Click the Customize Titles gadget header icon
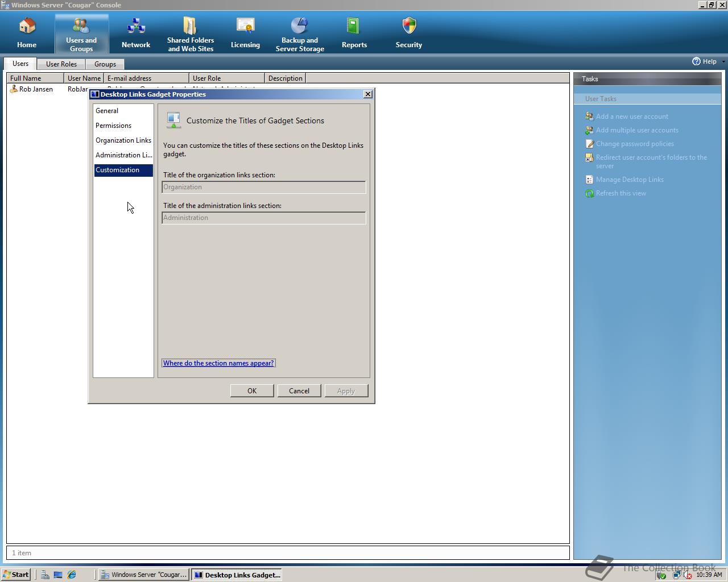This screenshot has width=728, height=582. click(173, 120)
